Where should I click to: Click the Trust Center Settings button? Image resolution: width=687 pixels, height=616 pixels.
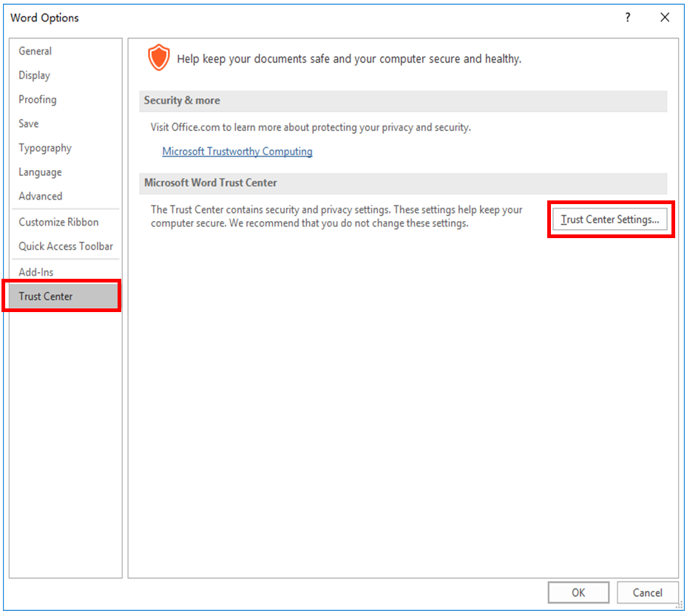610,220
